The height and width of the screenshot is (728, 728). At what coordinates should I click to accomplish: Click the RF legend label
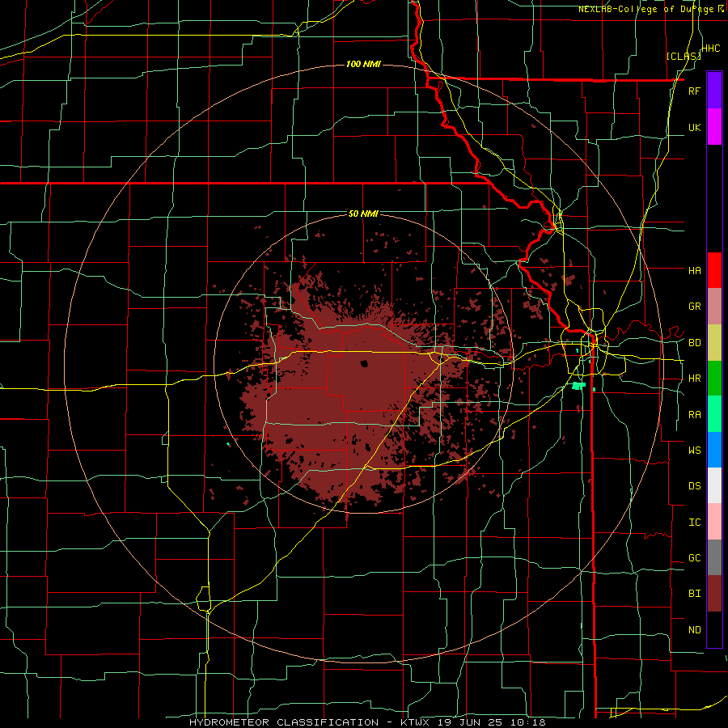pos(694,91)
